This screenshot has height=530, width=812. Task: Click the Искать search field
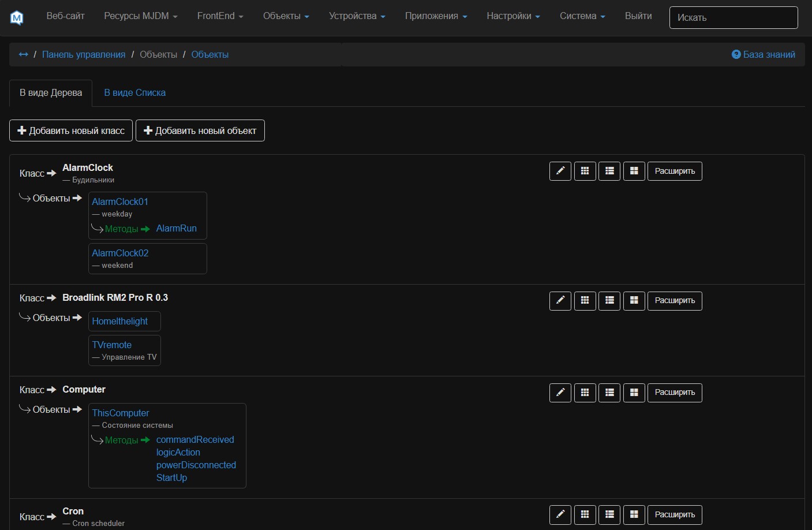pyautogui.click(x=733, y=17)
